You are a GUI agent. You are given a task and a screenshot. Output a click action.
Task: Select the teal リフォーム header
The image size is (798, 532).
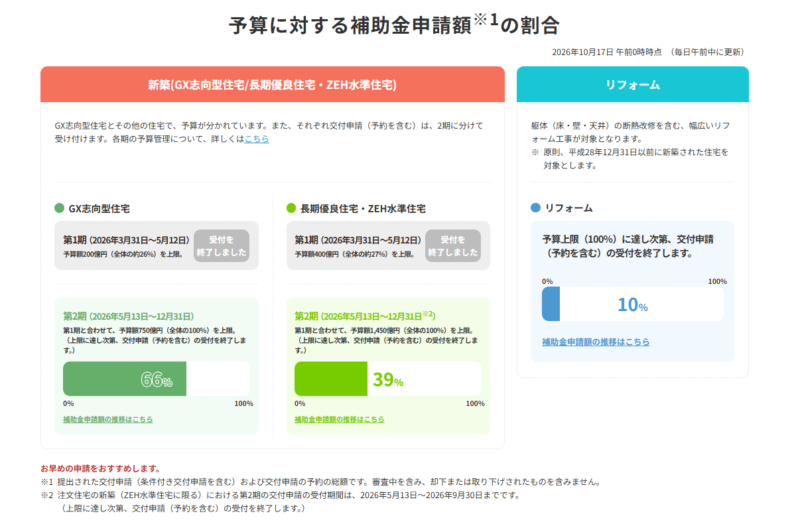633,84
